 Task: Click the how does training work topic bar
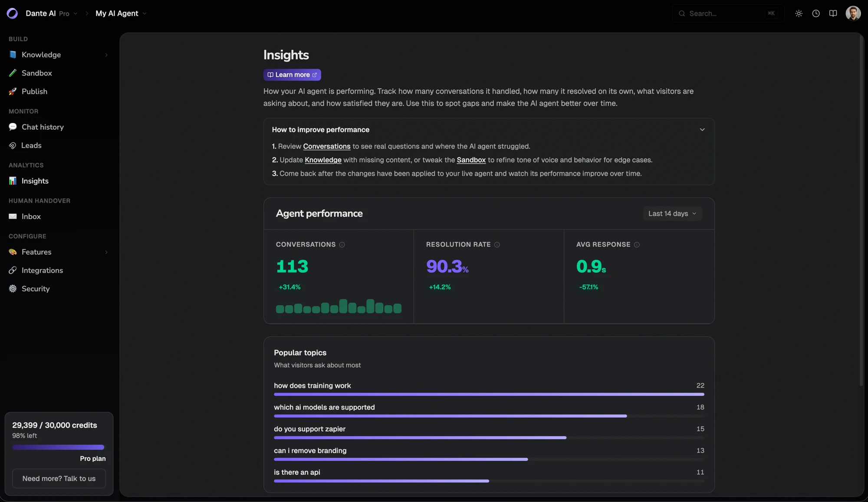[489, 394]
